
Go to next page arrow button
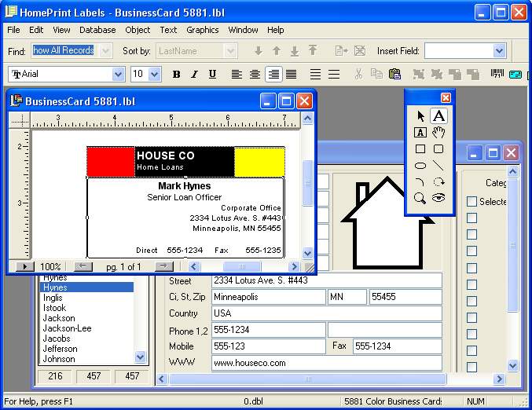click(x=164, y=266)
